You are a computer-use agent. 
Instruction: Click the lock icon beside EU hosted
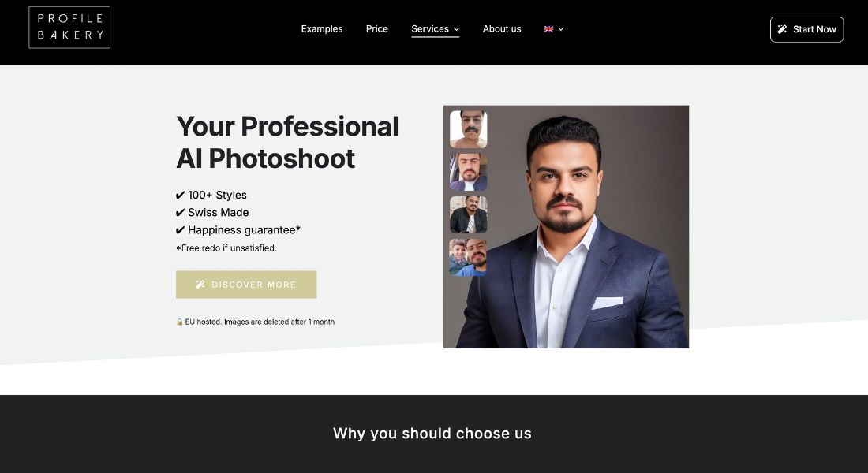click(180, 322)
